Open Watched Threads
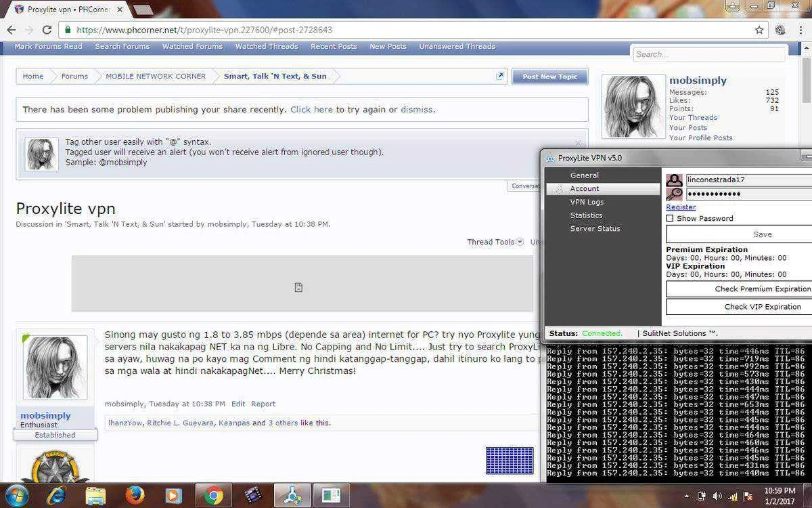 [267, 46]
